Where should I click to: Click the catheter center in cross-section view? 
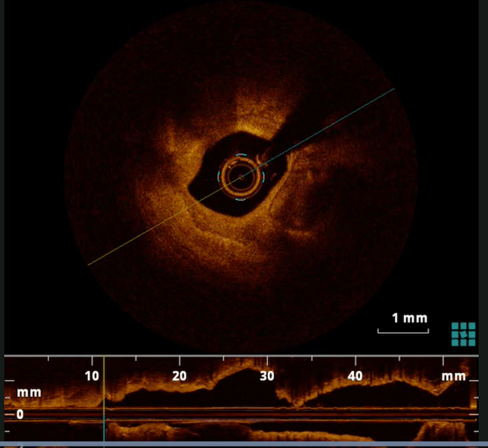click(x=241, y=177)
